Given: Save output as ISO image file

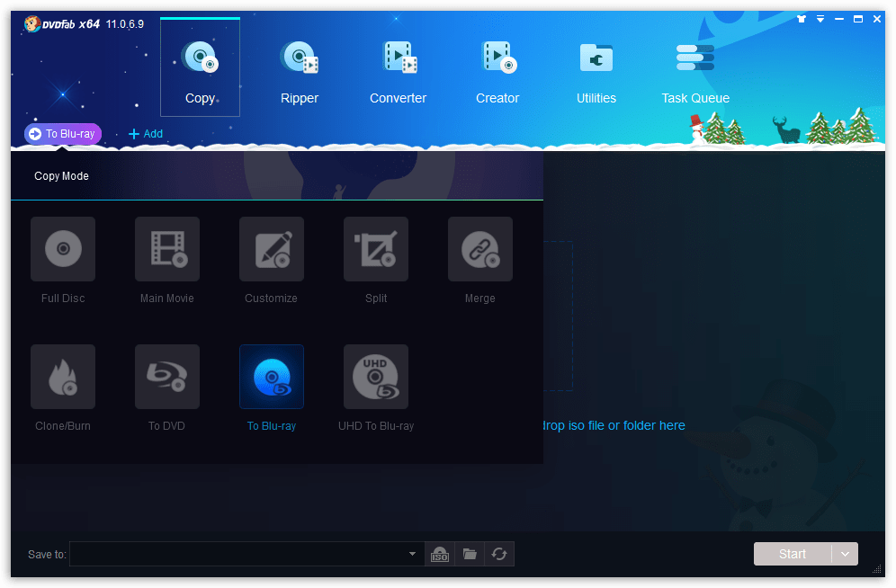Looking at the screenshot, I should (x=439, y=554).
